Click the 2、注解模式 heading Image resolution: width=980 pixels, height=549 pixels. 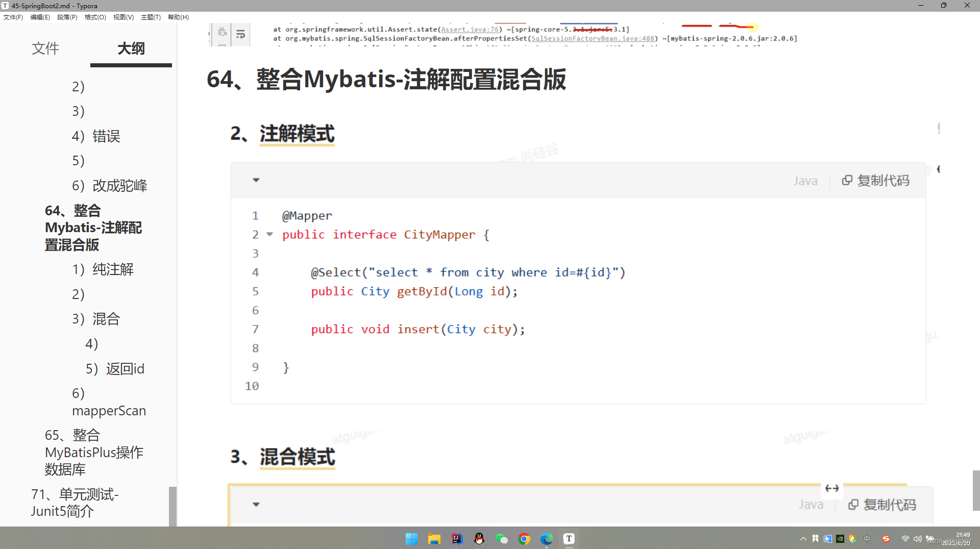[x=282, y=134]
